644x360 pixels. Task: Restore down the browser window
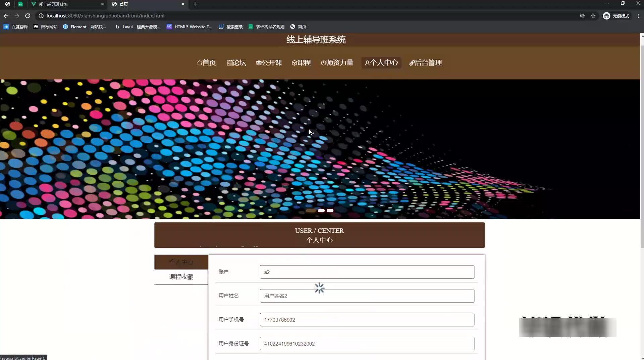pyautogui.click(x=623, y=3)
